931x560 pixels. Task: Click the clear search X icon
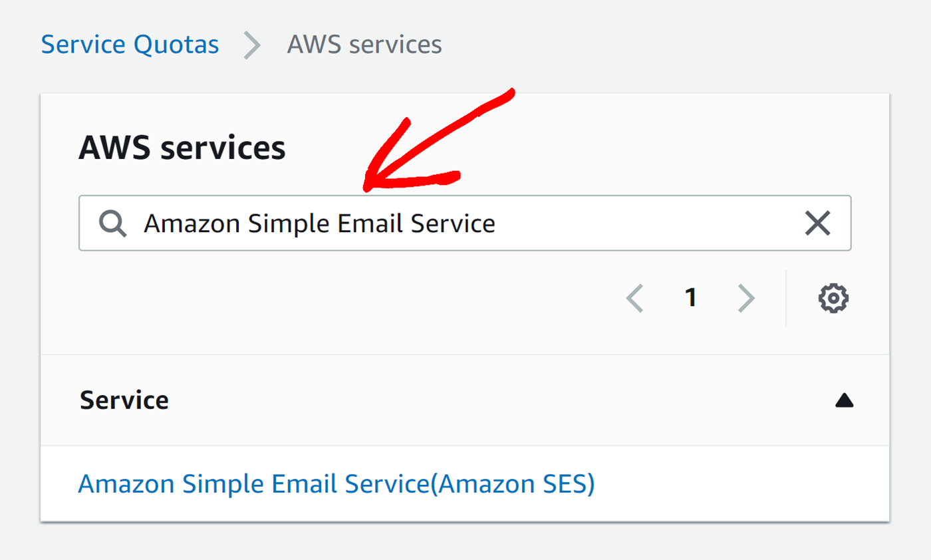click(x=817, y=223)
